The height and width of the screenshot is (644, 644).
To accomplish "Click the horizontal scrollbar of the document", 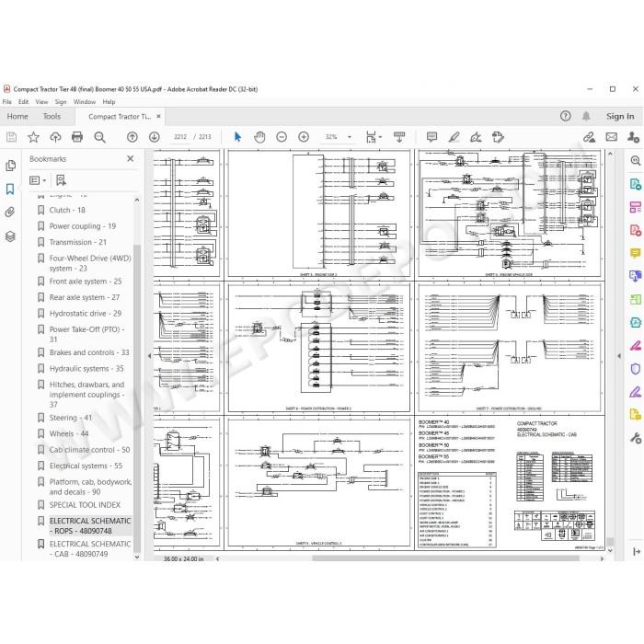I will (445, 558).
